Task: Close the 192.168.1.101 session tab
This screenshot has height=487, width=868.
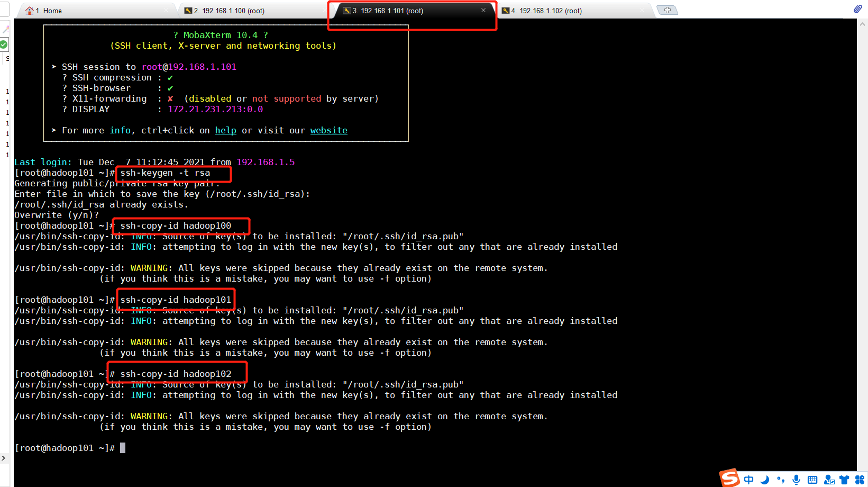Action: click(x=483, y=10)
